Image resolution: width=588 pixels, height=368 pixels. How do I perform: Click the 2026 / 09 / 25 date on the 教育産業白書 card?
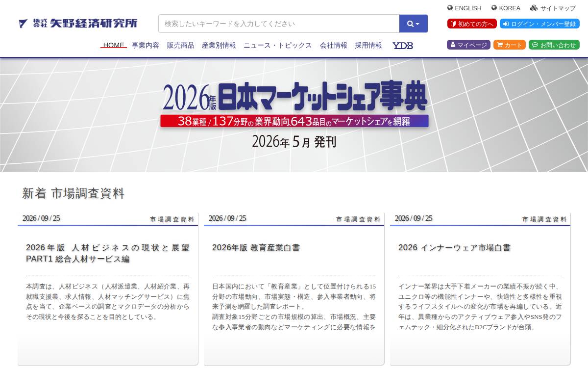(x=227, y=218)
